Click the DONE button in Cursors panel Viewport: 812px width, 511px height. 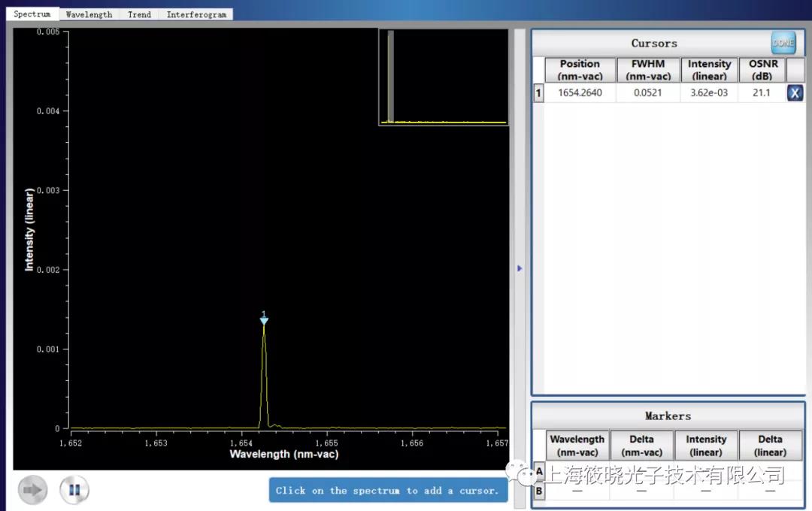(783, 43)
